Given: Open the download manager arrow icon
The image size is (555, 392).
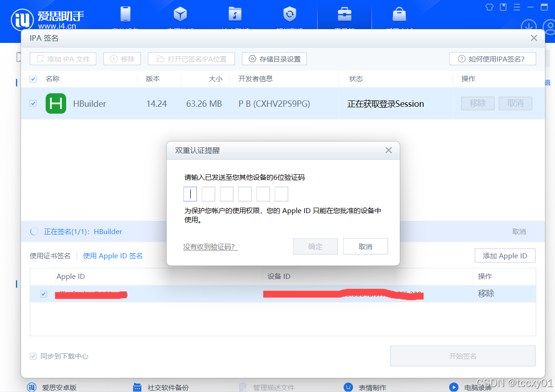Looking at the screenshot, I should coord(529,26).
